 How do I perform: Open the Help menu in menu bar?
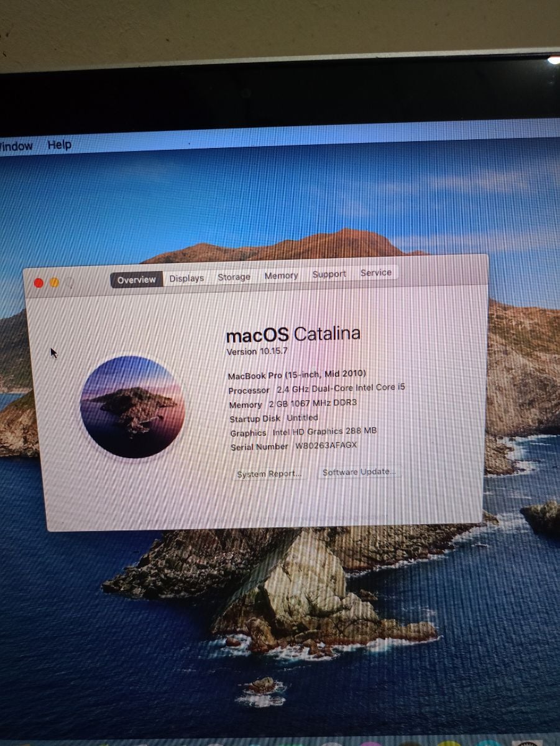[x=60, y=145]
